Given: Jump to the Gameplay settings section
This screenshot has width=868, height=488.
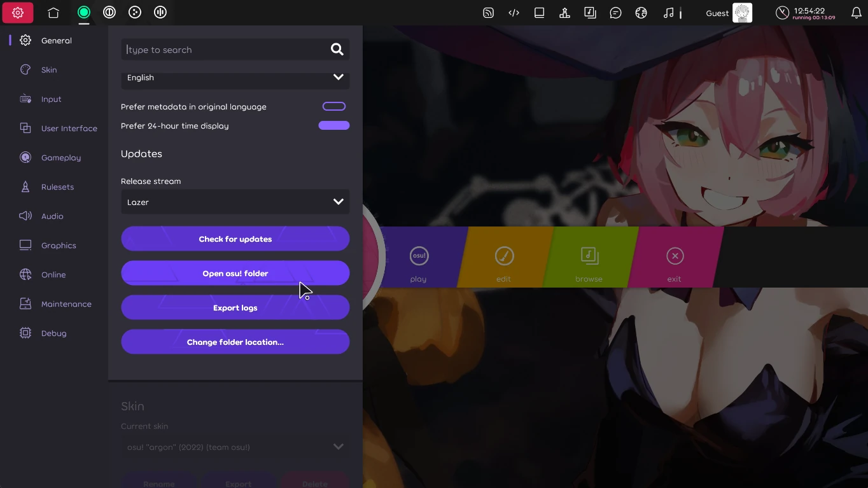Looking at the screenshot, I should tap(60, 158).
